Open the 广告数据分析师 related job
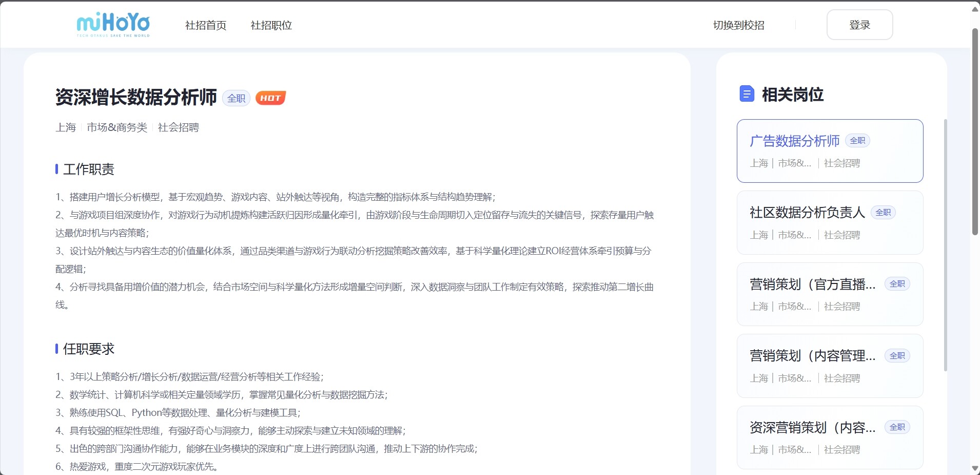The height and width of the screenshot is (475, 980). [794, 141]
